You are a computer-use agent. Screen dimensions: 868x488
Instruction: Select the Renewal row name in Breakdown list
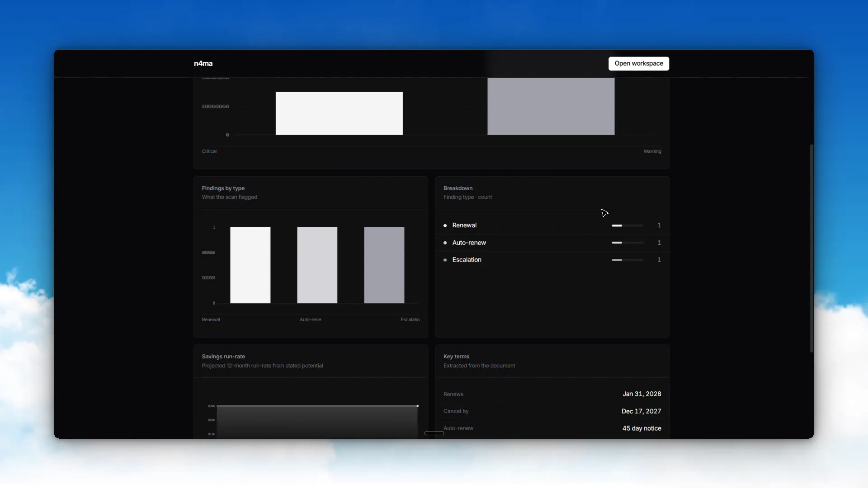tap(464, 225)
